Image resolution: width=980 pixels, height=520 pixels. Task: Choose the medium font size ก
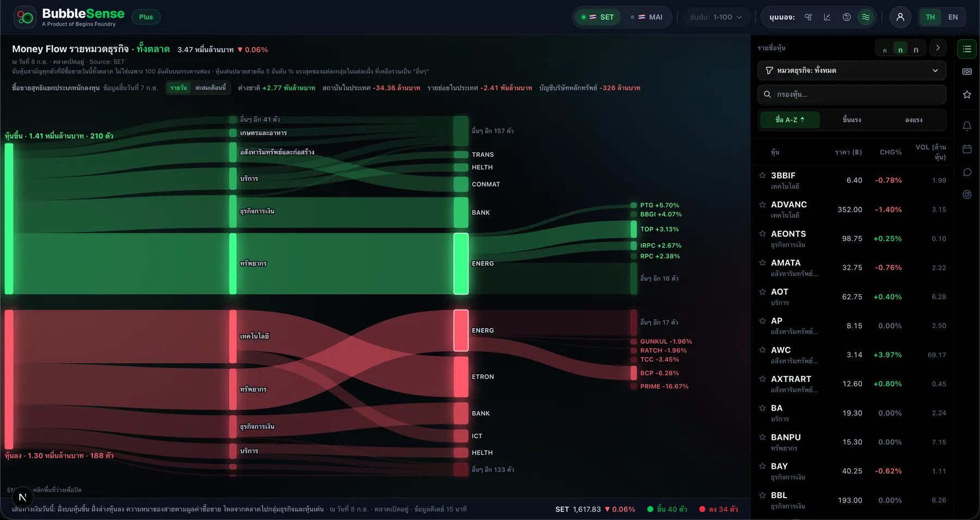(901, 49)
